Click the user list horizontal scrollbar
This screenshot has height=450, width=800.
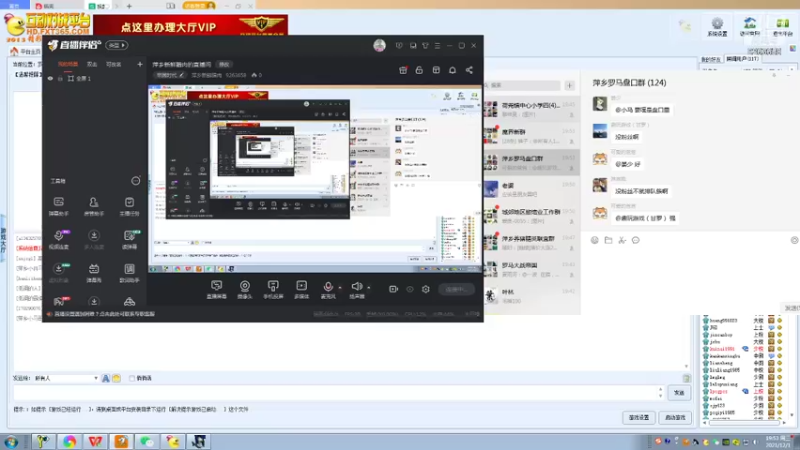(744, 422)
